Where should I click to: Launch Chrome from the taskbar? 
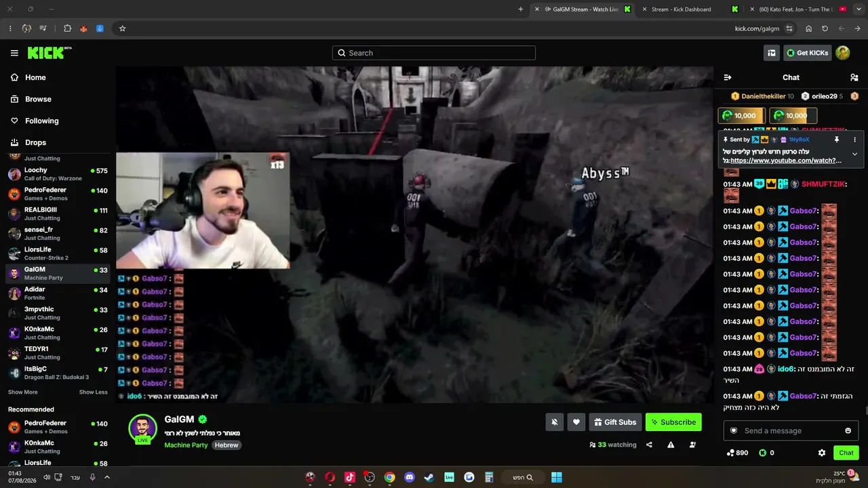389,477
